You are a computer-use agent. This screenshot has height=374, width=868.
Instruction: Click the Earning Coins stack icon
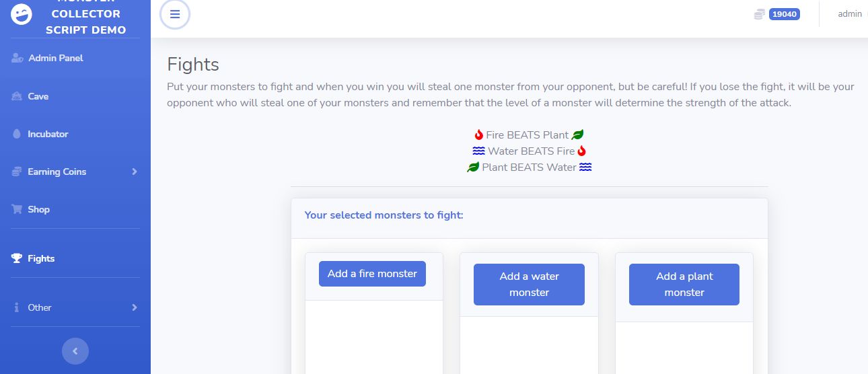click(17, 172)
